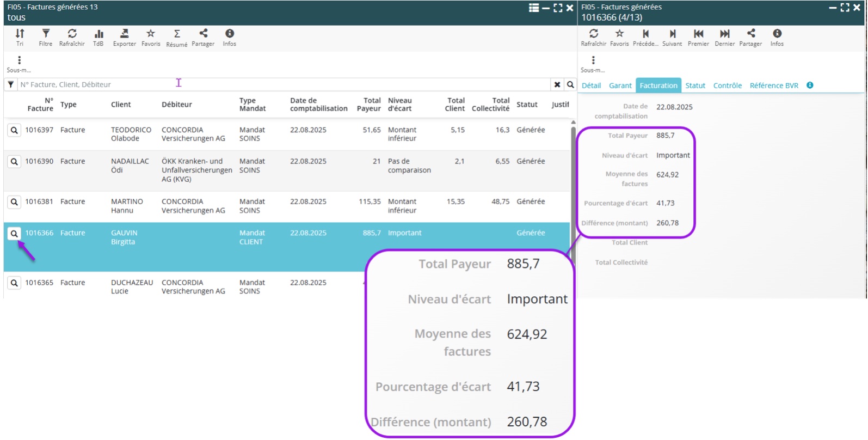This screenshot has height=440, width=868.
Task: Open the Tri sort tool
Action: tap(20, 37)
